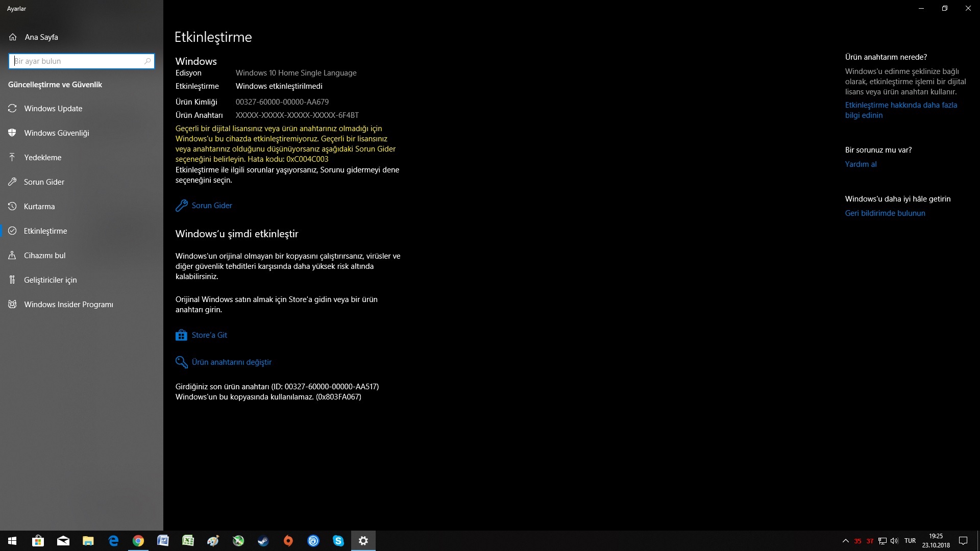
Task: Open Mail app from taskbar
Action: click(x=63, y=541)
